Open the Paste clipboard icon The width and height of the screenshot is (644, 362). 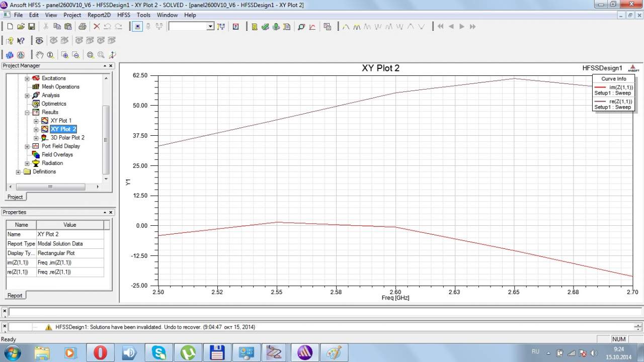(67, 27)
